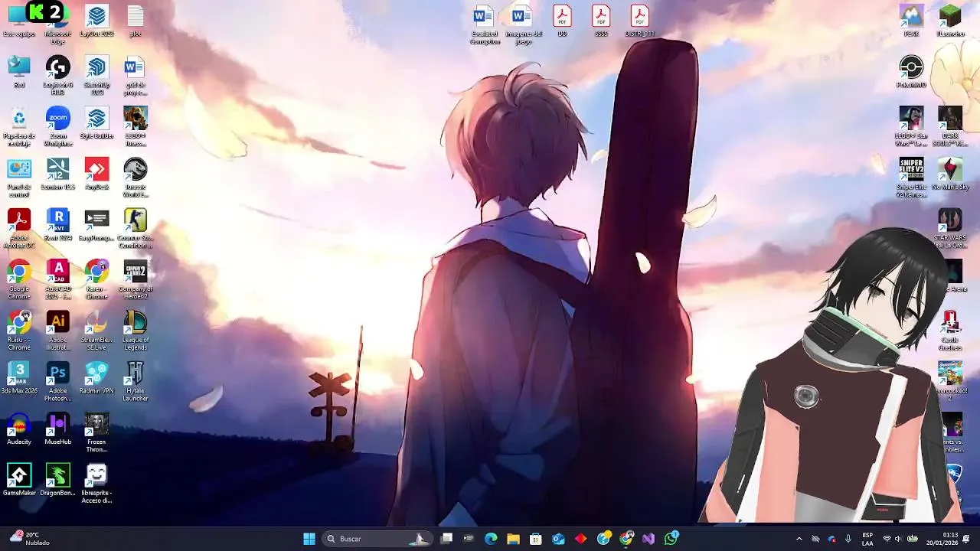Open Ruisu - Chrome profile shortcut

coord(19,331)
